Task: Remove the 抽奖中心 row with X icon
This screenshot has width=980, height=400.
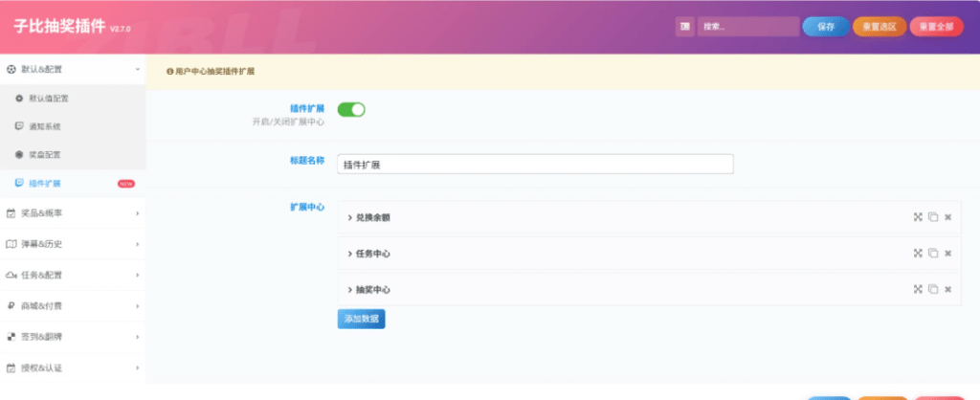Action: pyautogui.click(x=947, y=289)
